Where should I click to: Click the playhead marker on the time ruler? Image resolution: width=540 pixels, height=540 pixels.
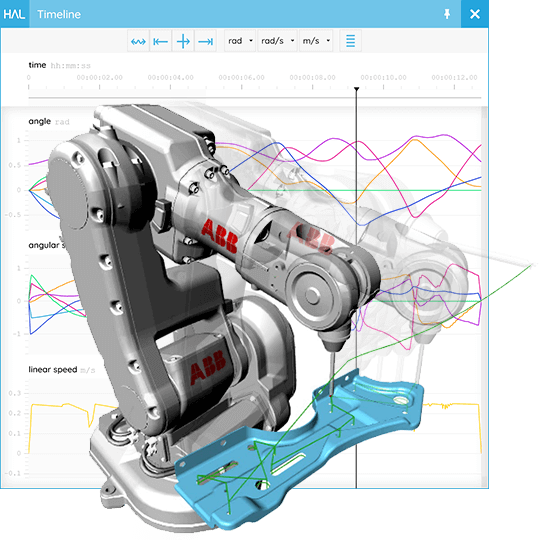(356, 89)
